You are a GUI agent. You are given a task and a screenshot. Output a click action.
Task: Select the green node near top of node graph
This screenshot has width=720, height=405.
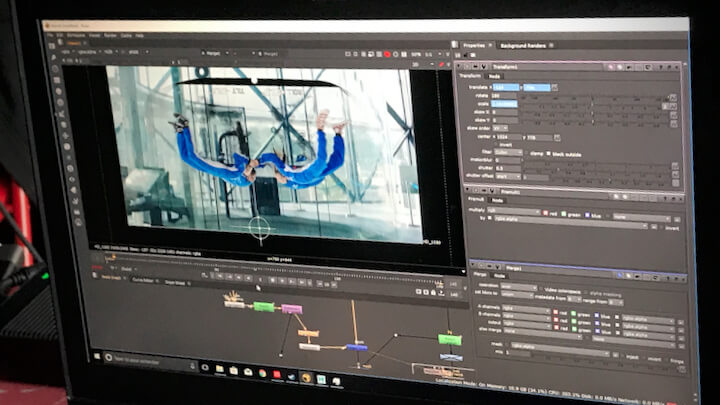[x=264, y=307]
